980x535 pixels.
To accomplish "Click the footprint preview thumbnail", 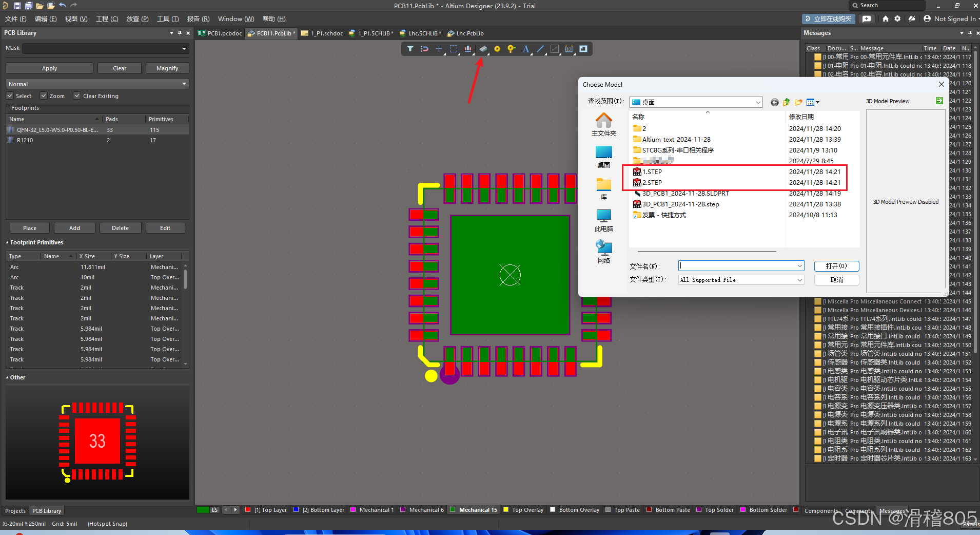I will pos(97,443).
